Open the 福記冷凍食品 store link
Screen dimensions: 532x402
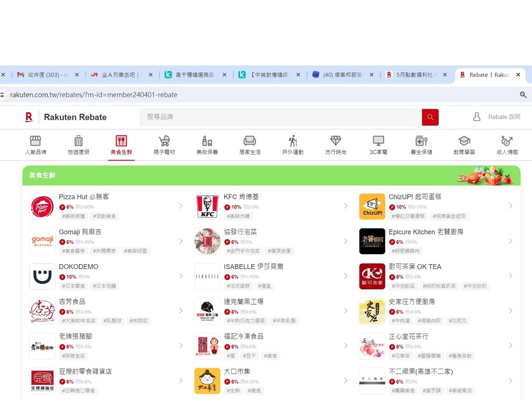(244, 336)
